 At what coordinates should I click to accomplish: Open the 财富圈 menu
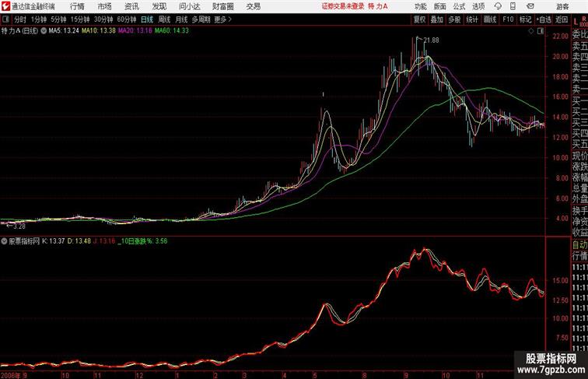pos(222,6)
